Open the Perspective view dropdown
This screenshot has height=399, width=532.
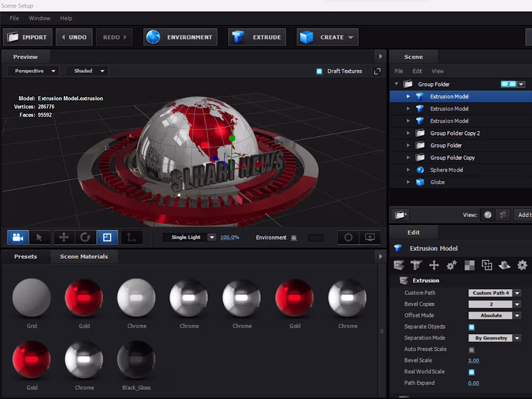click(33, 71)
